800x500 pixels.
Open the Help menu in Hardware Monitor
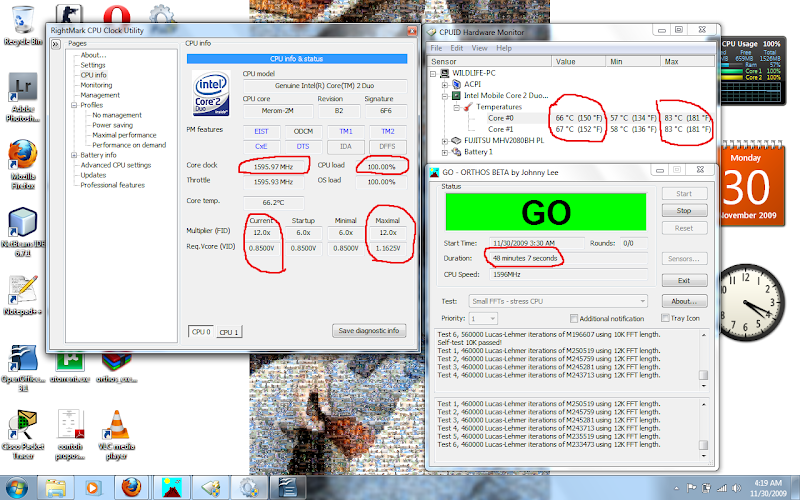coord(504,48)
